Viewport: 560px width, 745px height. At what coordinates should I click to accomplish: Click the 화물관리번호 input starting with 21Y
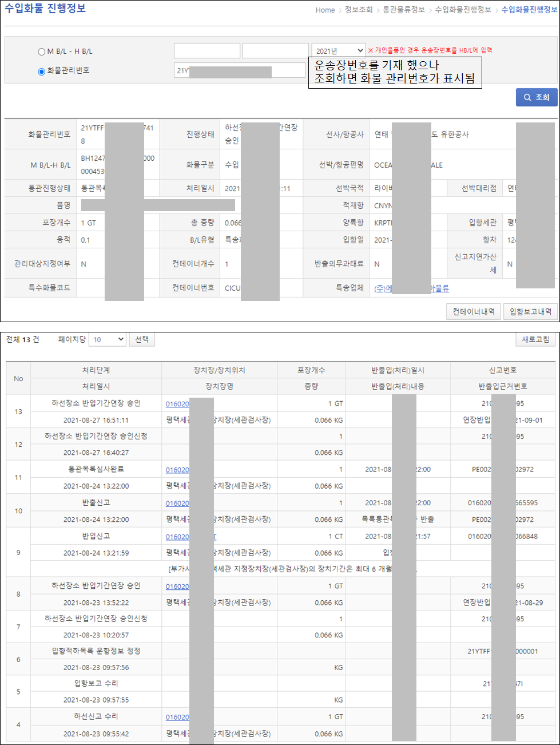click(x=240, y=70)
